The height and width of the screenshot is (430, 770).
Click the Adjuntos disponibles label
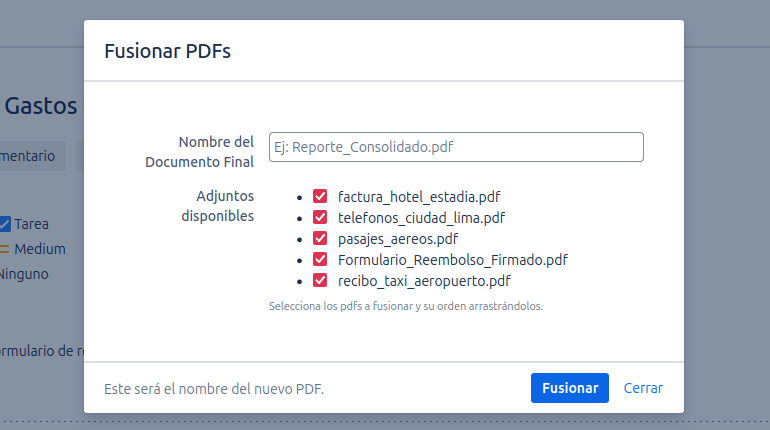218,206
